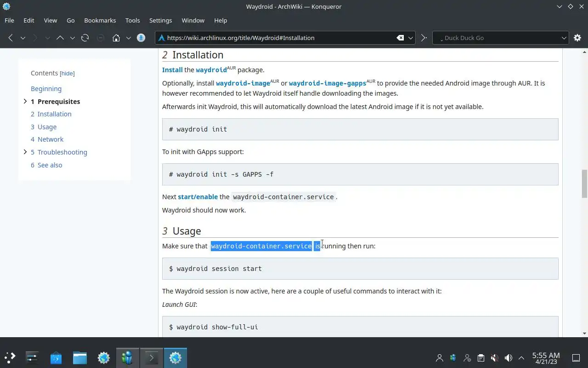Go back with the Back arrow button
Screen dimensions: 588x368
(11, 38)
